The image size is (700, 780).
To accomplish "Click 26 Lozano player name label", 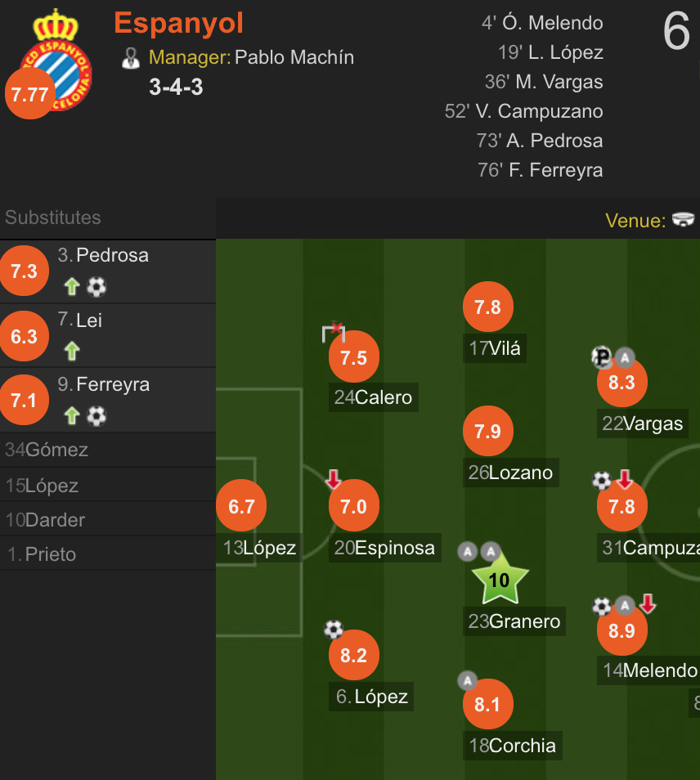I will (510, 473).
